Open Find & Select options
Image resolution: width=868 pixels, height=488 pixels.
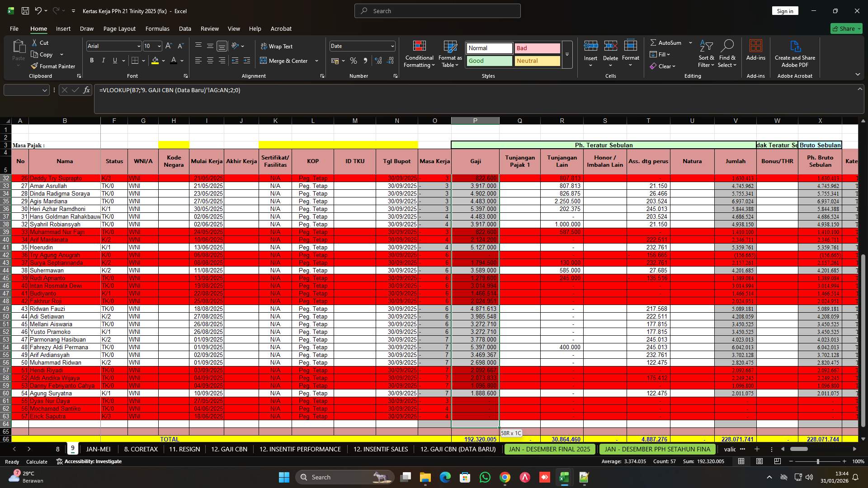(x=727, y=53)
